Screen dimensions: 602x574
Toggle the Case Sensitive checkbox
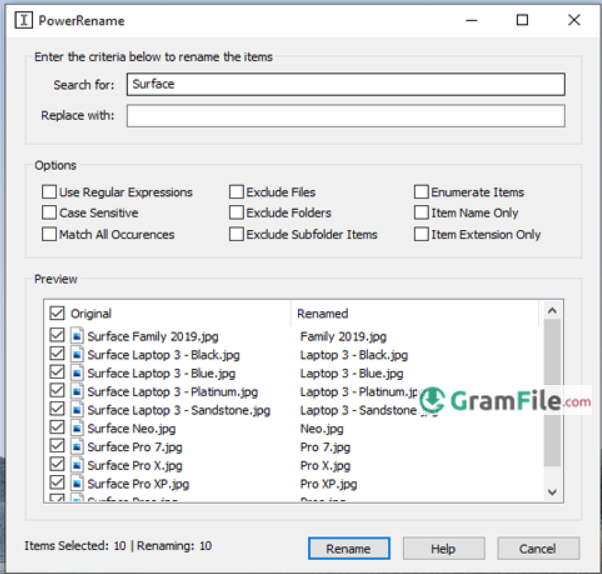pyautogui.click(x=49, y=212)
